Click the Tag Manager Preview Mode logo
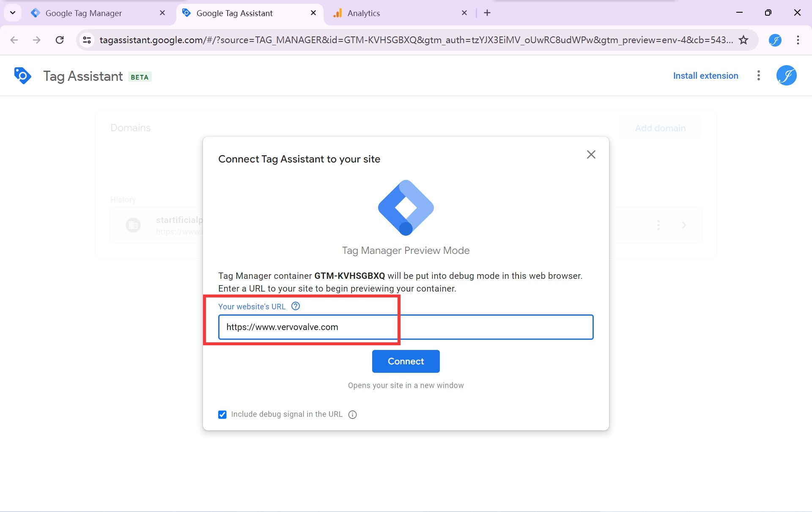The height and width of the screenshot is (512, 812). [x=406, y=207]
